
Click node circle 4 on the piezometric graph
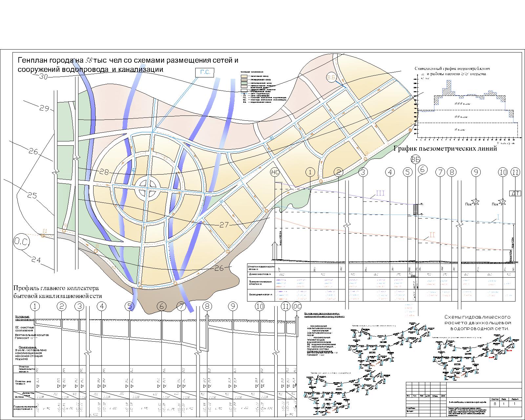[x=390, y=172]
